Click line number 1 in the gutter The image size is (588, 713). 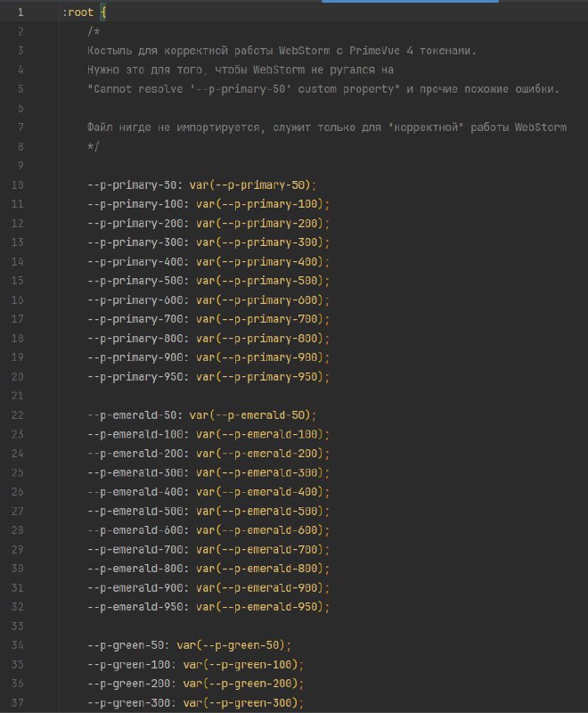coord(20,12)
